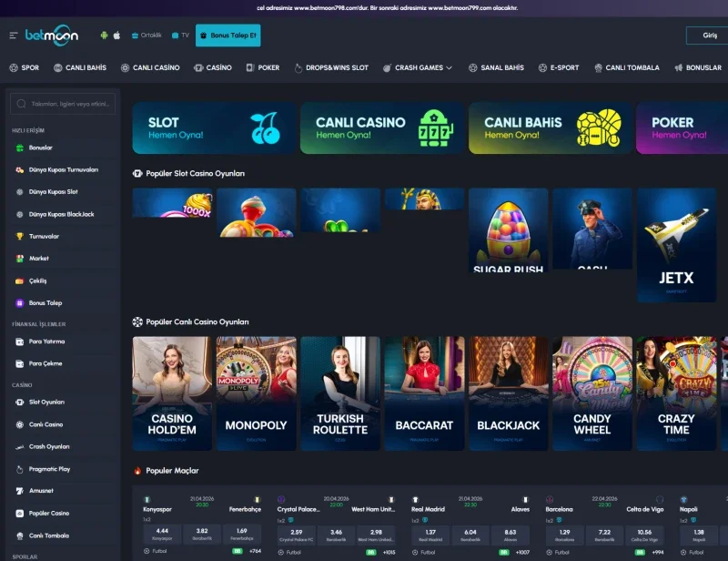Viewport: 728px width, 561px height.
Task: Click the Betmoon logo
Action: pos(52,36)
